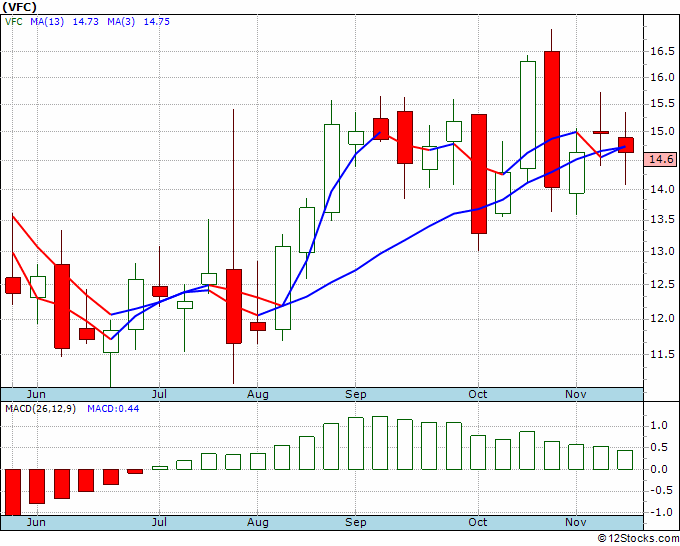Click the 15.0 price axis label
Viewport: 680px width, 546px height.
662,131
